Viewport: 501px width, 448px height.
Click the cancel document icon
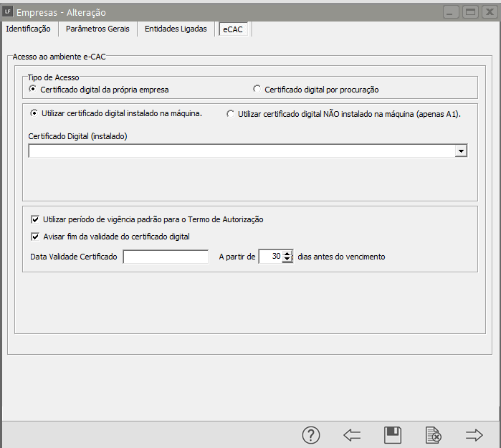(x=433, y=434)
